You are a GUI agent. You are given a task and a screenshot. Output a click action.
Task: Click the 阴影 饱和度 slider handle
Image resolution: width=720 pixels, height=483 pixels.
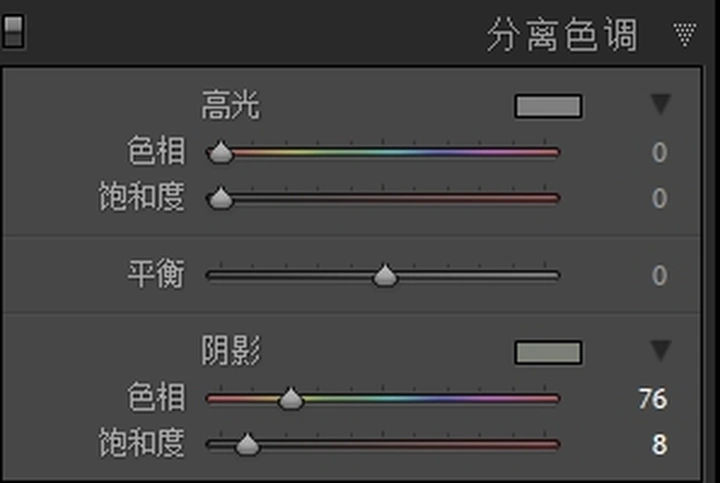pyautogui.click(x=247, y=444)
